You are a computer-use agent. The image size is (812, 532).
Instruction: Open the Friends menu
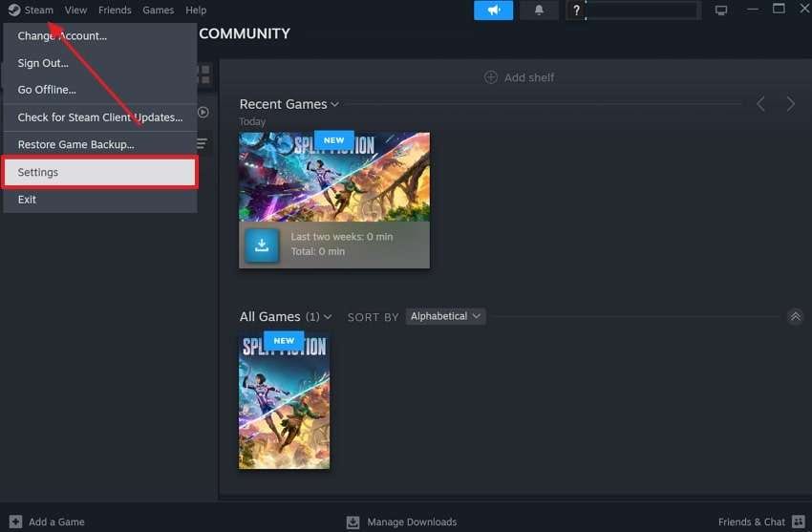[x=115, y=10]
